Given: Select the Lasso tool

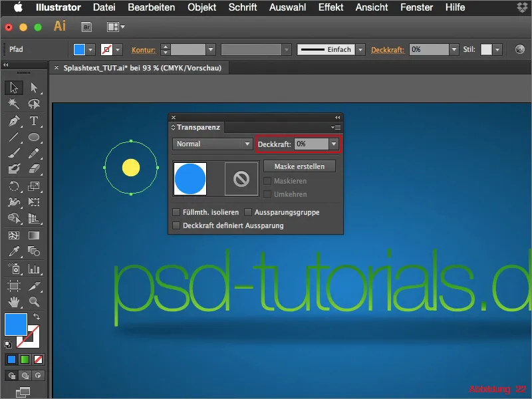Looking at the screenshot, I should pos(34,104).
